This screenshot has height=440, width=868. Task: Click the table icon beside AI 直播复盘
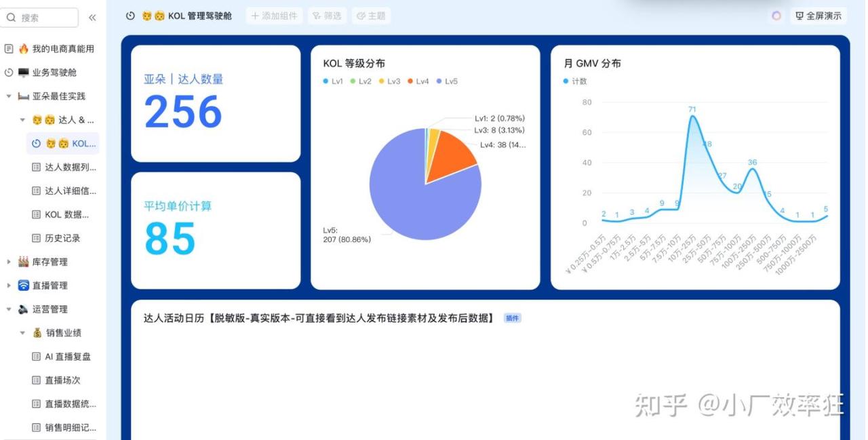click(x=37, y=357)
